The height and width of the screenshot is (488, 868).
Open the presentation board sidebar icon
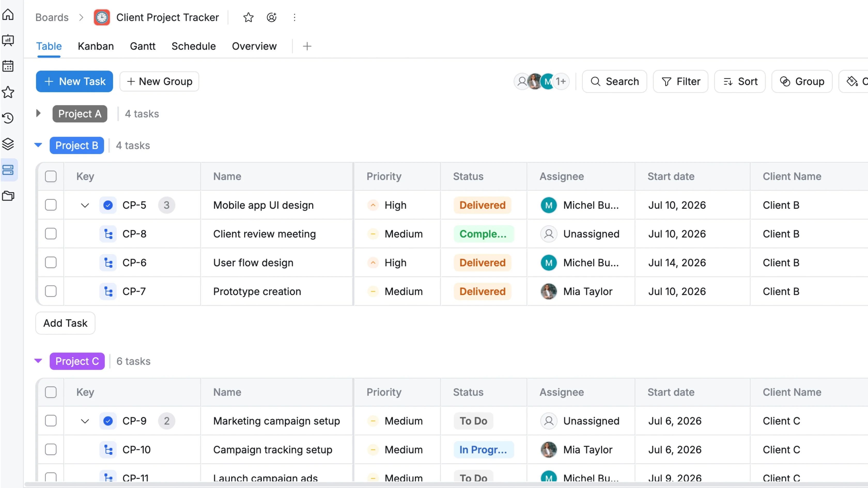pos(8,41)
